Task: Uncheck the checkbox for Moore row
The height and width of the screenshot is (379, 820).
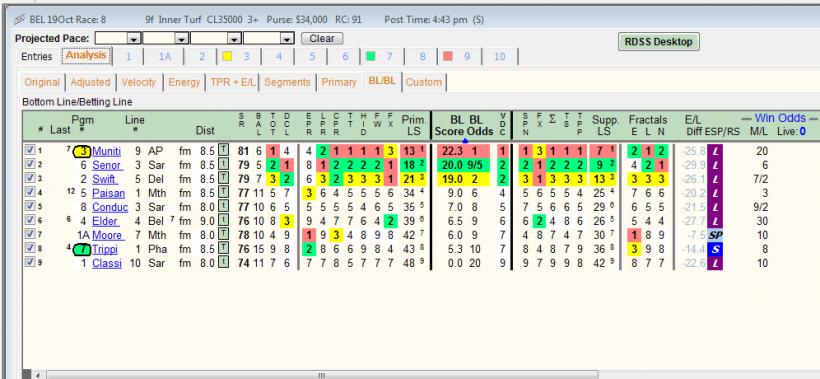Action: [x=30, y=234]
